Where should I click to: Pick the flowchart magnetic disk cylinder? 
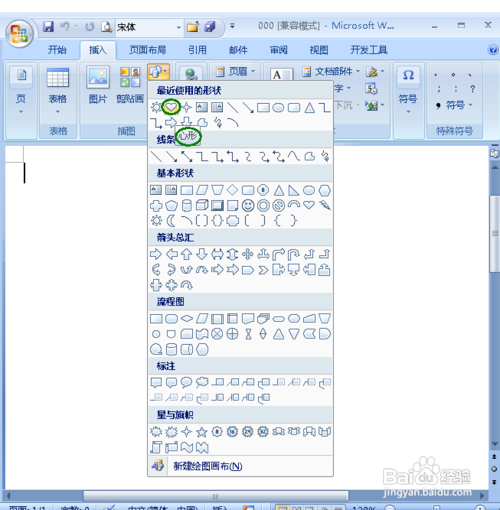click(x=171, y=349)
